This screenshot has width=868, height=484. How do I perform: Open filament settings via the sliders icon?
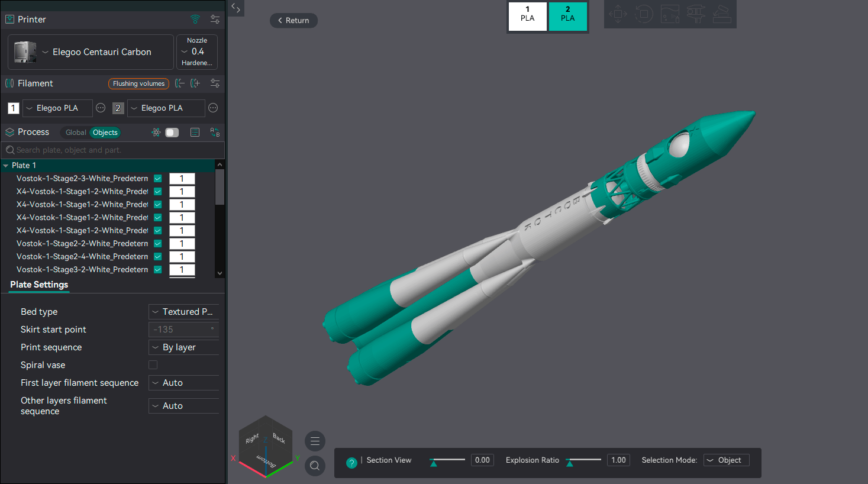tap(215, 83)
